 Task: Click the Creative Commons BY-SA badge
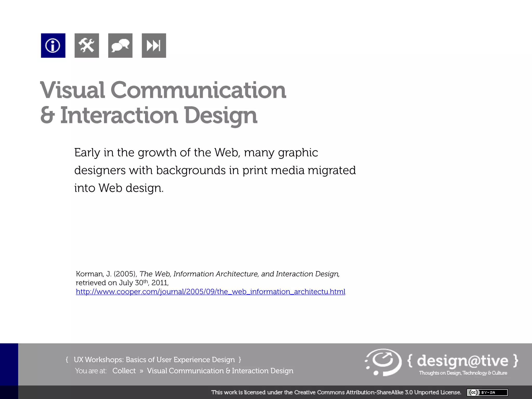click(487, 392)
